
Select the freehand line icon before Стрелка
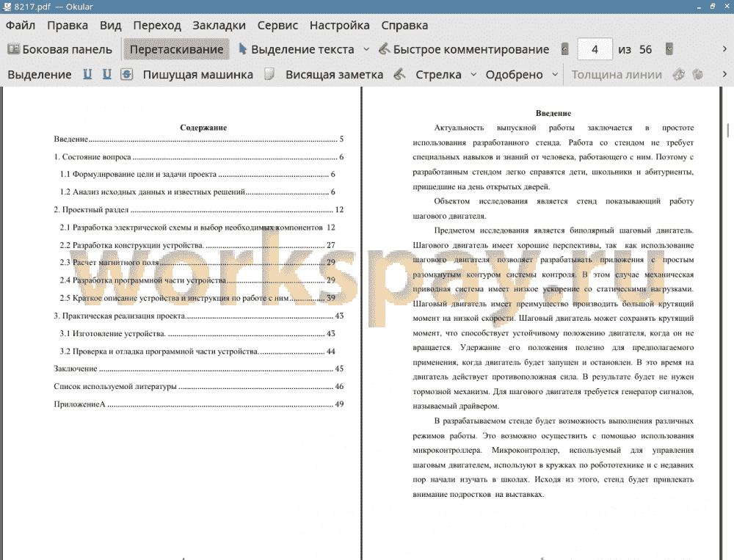pyautogui.click(x=399, y=74)
